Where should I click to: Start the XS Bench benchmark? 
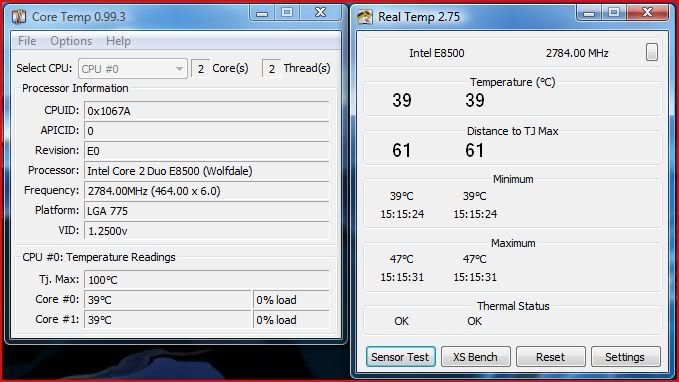[x=475, y=357]
